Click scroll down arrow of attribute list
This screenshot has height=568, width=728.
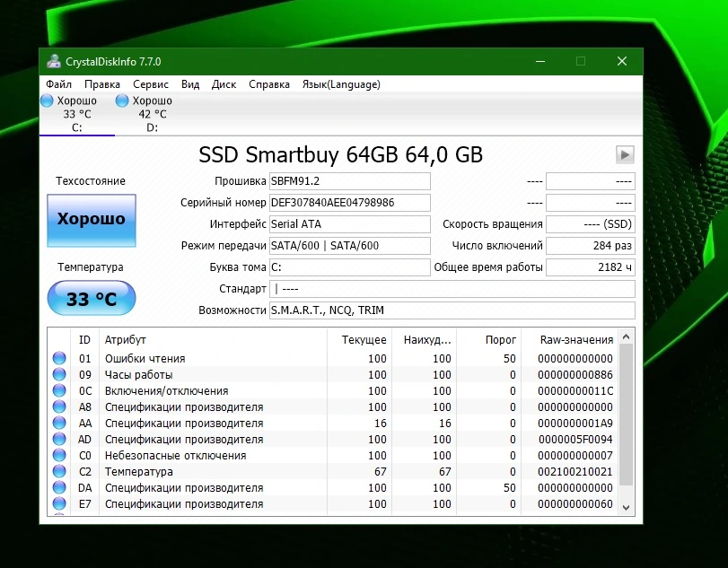(x=626, y=507)
